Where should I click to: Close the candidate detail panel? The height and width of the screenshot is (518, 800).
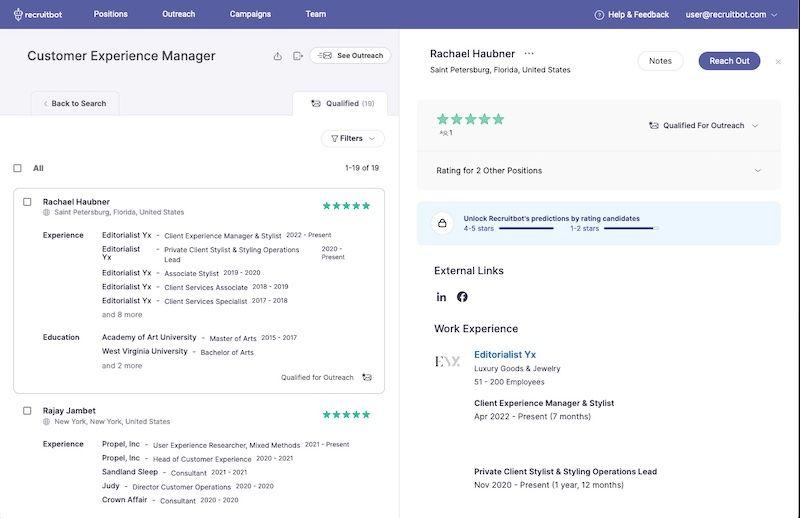[x=778, y=61]
